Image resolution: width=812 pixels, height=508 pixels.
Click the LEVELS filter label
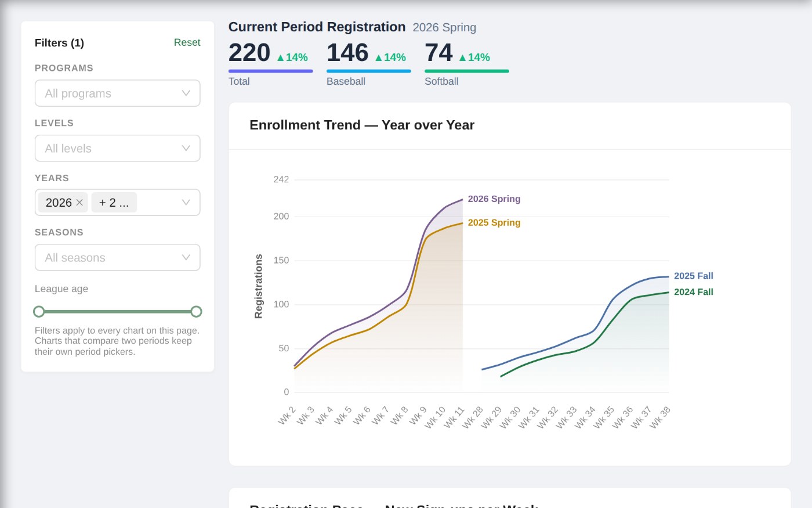pos(54,123)
